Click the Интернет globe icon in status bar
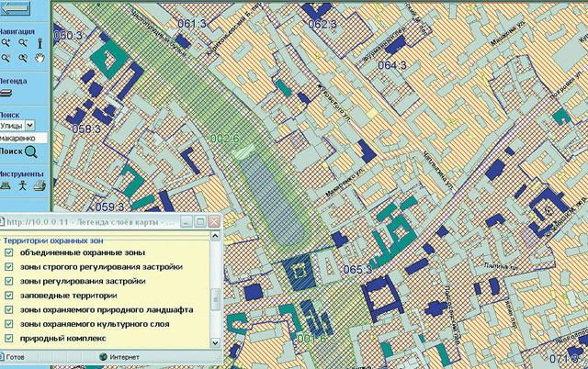Viewport: 588px width, 369px height. (103, 357)
